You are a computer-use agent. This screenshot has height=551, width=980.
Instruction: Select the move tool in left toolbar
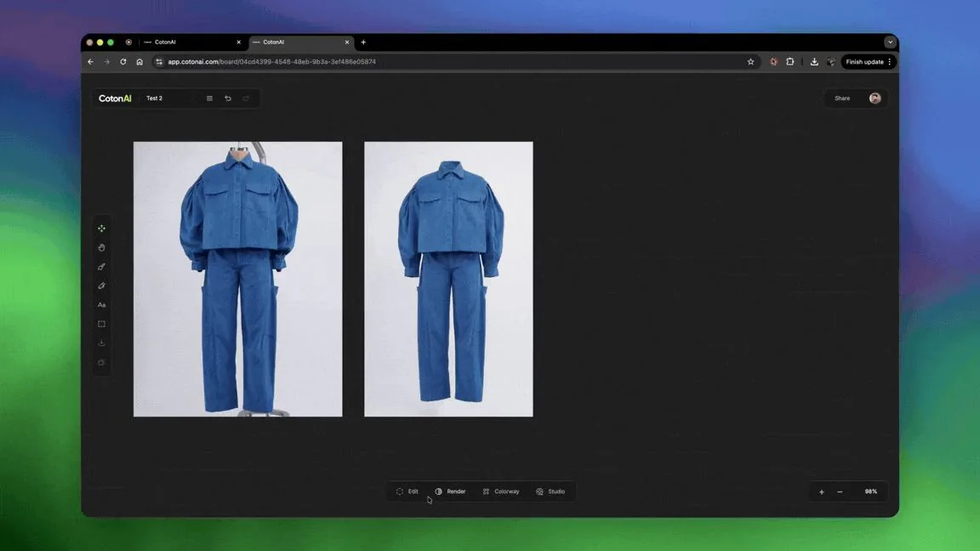tap(101, 229)
